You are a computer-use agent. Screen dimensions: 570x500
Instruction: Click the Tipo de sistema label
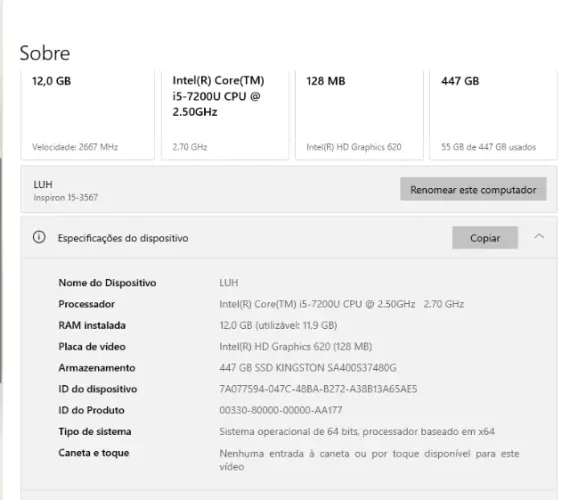[x=95, y=432]
